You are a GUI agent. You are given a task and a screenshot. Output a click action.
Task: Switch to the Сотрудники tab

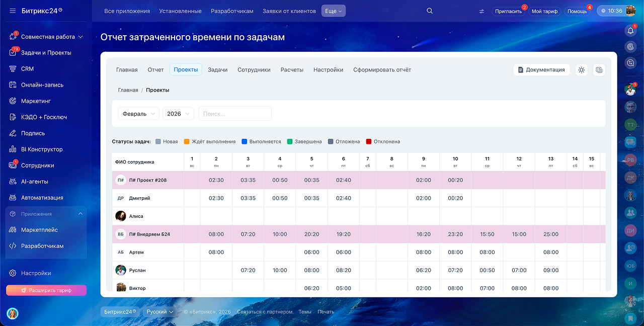click(254, 70)
